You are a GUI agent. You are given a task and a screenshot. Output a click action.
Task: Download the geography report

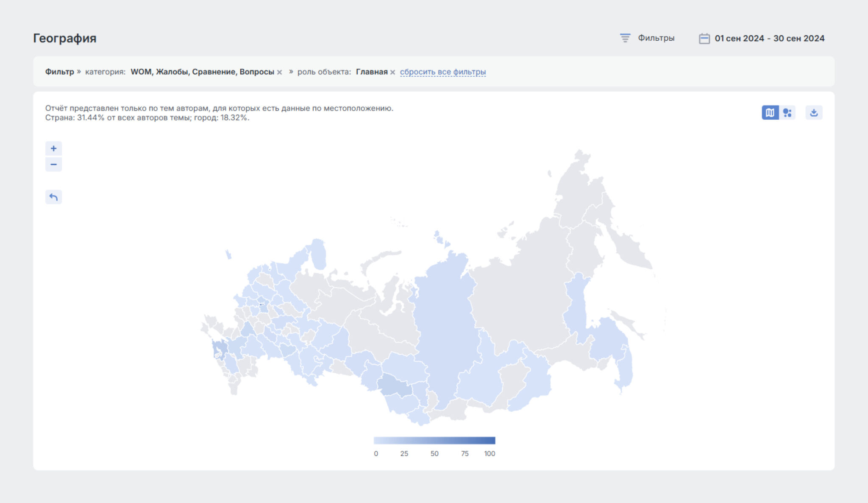pos(814,112)
